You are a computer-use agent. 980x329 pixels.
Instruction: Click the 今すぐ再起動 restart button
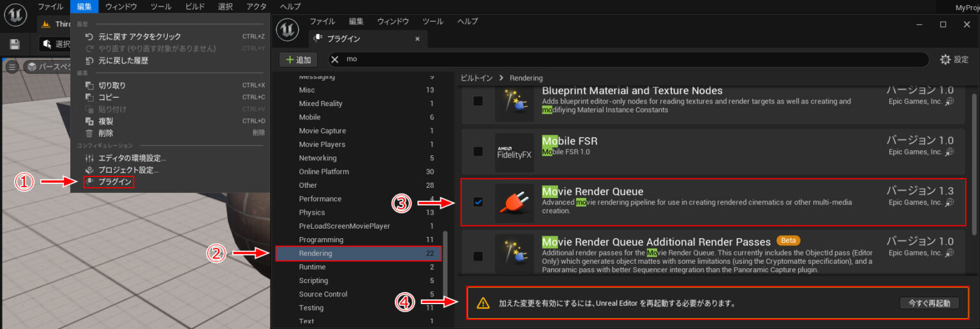coord(928,303)
